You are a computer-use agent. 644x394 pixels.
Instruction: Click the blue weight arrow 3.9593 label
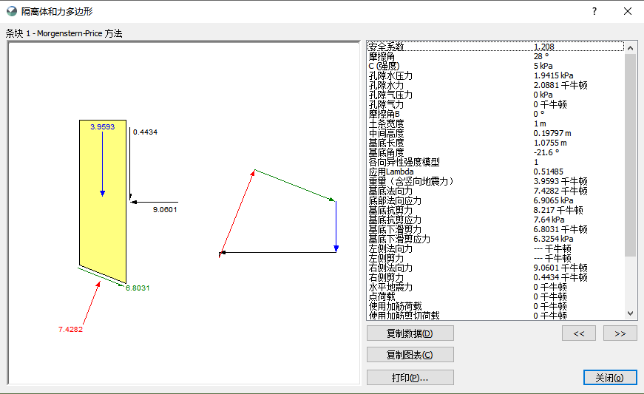[x=103, y=127]
